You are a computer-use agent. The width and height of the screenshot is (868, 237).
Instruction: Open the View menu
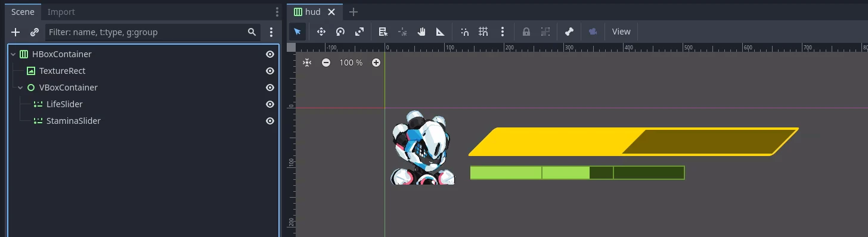point(621,32)
